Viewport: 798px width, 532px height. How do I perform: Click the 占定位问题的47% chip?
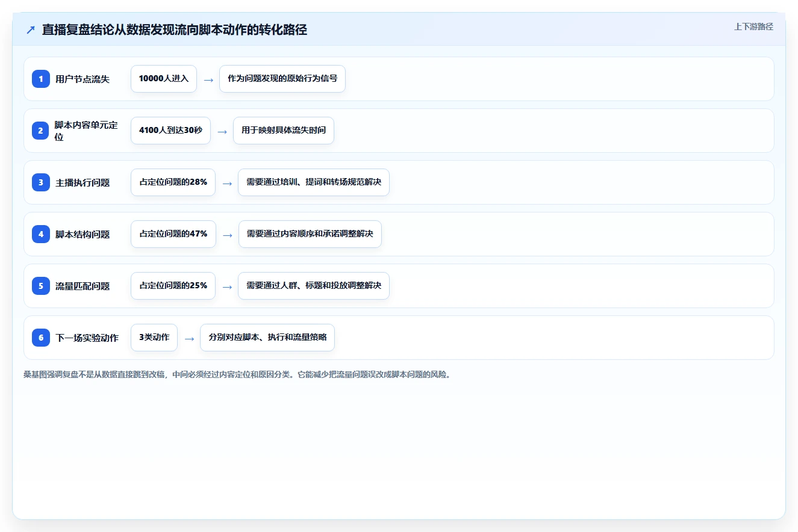pyautogui.click(x=173, y=234)
